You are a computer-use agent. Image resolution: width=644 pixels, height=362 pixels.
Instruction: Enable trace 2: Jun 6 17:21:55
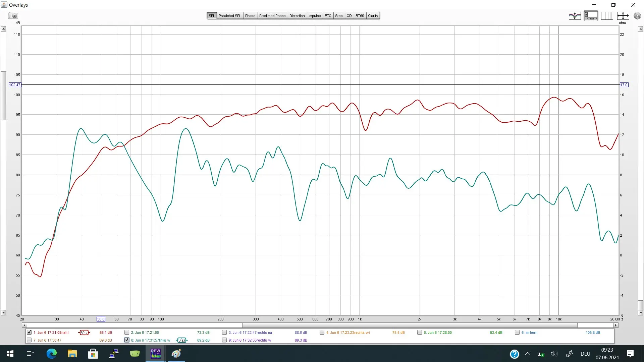pyautogui.click(x=127, y=333)
